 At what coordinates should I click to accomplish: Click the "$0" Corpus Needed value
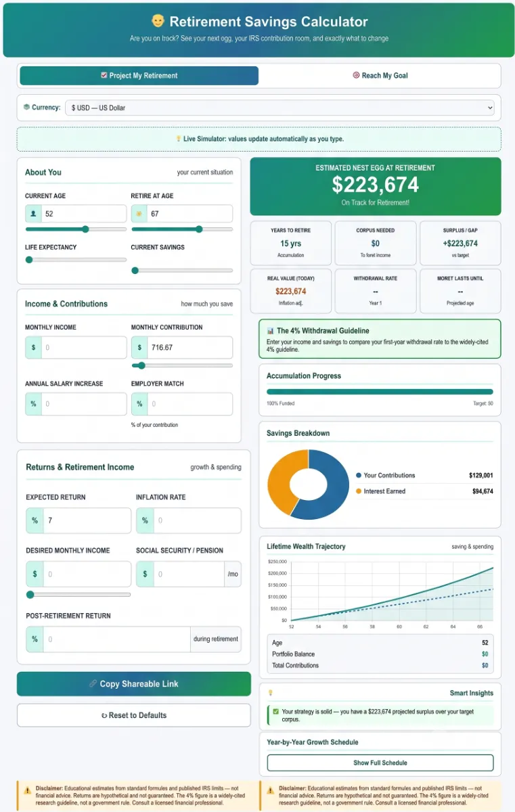[x=376, y=244]
